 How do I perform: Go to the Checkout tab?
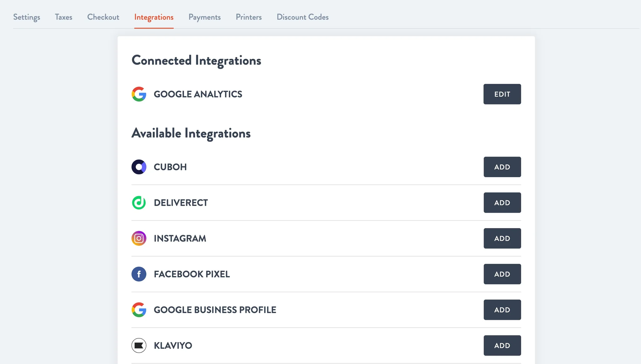(103, 17)
